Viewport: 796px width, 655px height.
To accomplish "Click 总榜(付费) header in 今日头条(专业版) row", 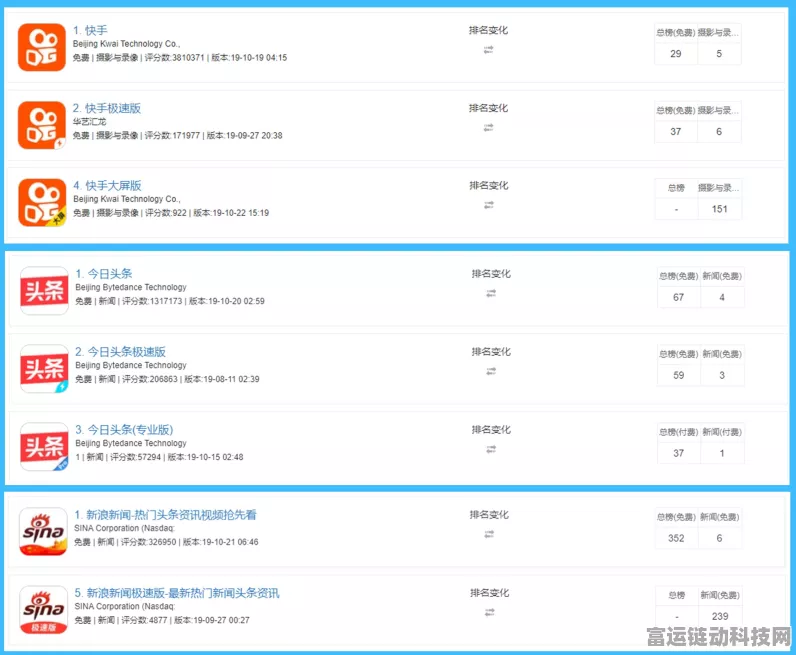I will pyautogui.click(x=679, y=432).
